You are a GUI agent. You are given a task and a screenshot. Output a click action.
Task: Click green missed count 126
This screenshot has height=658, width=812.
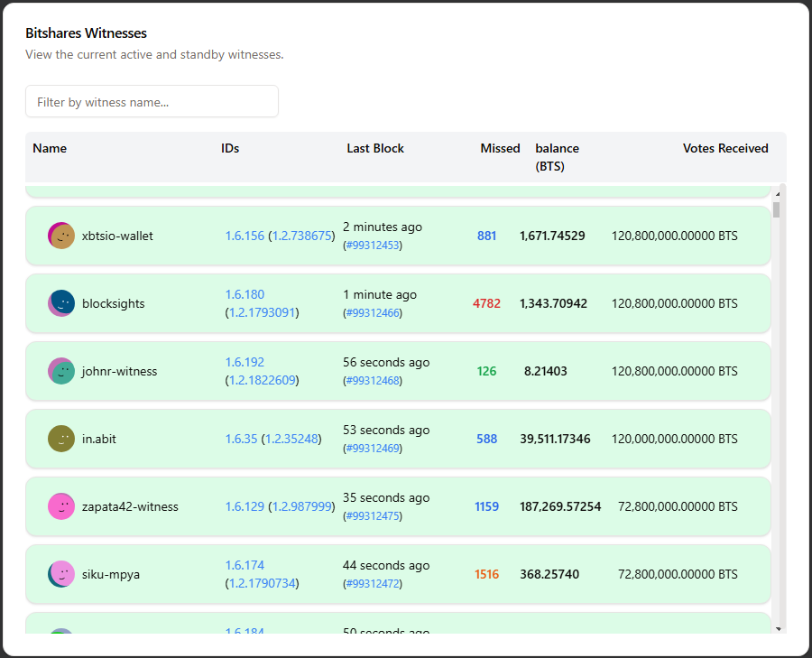486,371
